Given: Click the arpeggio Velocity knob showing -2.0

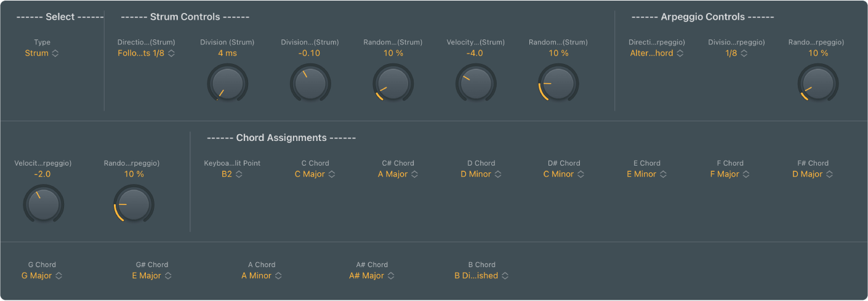Looking at the screenshot, I should 43,204.
